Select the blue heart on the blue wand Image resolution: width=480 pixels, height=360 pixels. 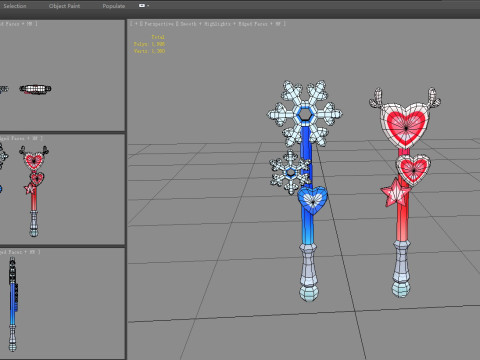(312, 200)
